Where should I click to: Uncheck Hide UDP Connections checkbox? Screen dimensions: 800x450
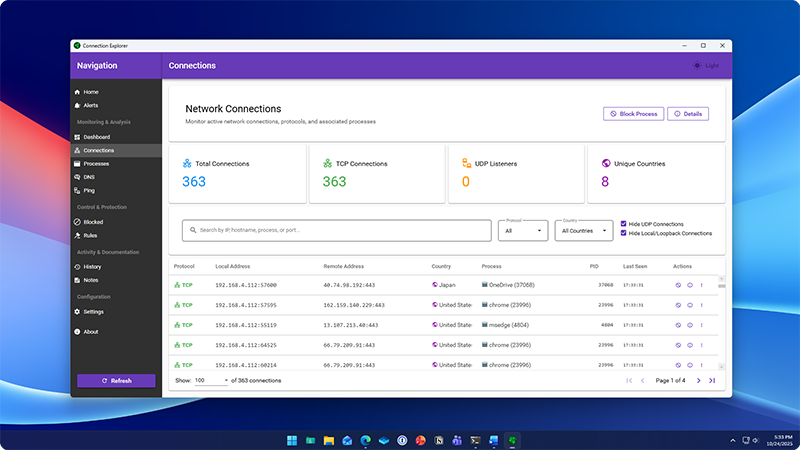tap(624, 224)
